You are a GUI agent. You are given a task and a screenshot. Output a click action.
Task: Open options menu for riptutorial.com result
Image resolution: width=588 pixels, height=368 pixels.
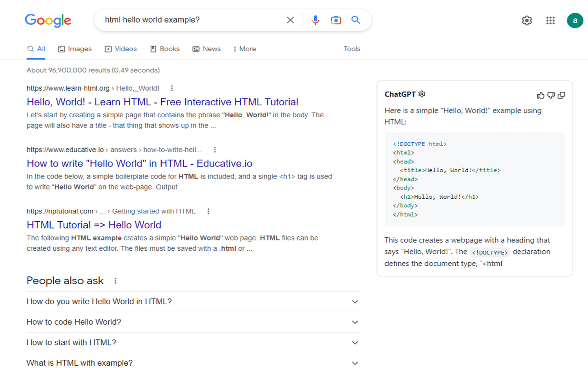208,211
